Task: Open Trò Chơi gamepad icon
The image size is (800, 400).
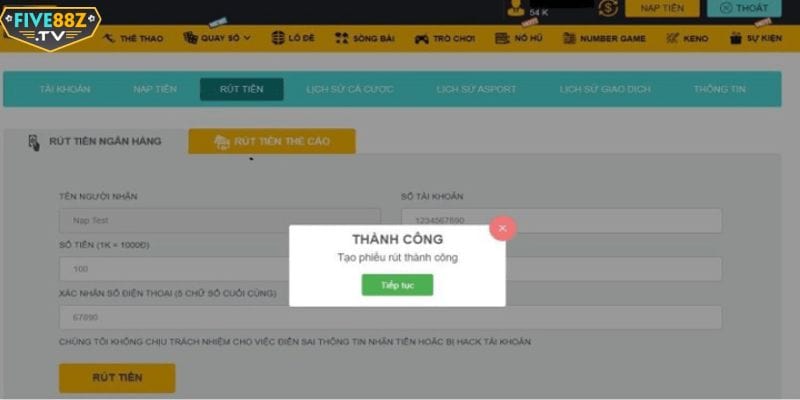Action: [x=421, y=39]
